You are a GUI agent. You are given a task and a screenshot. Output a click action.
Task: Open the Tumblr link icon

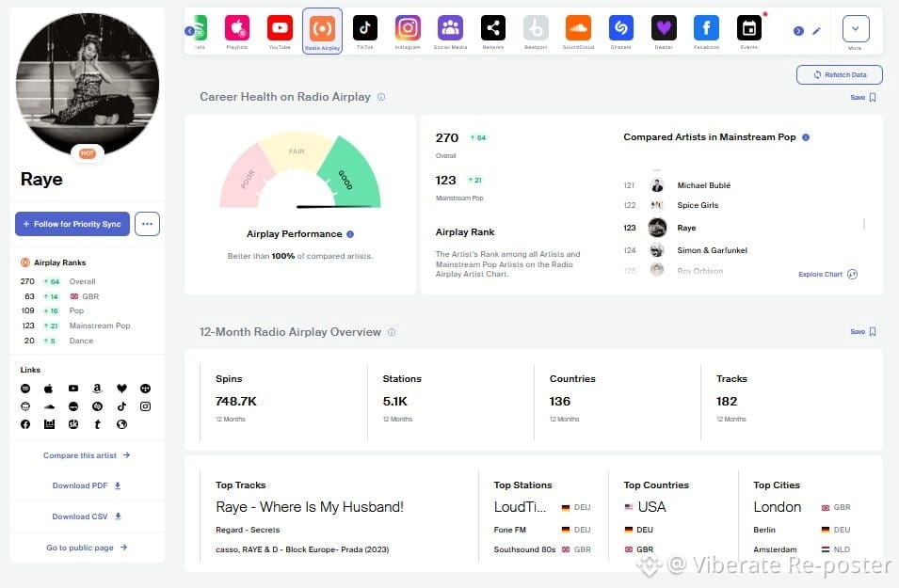(x=98, y=424)
